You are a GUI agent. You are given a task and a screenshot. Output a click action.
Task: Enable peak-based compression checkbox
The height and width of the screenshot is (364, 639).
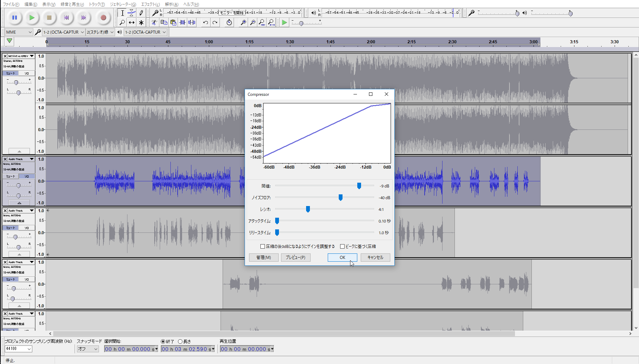pyautogui.click(x=342, y=246)
